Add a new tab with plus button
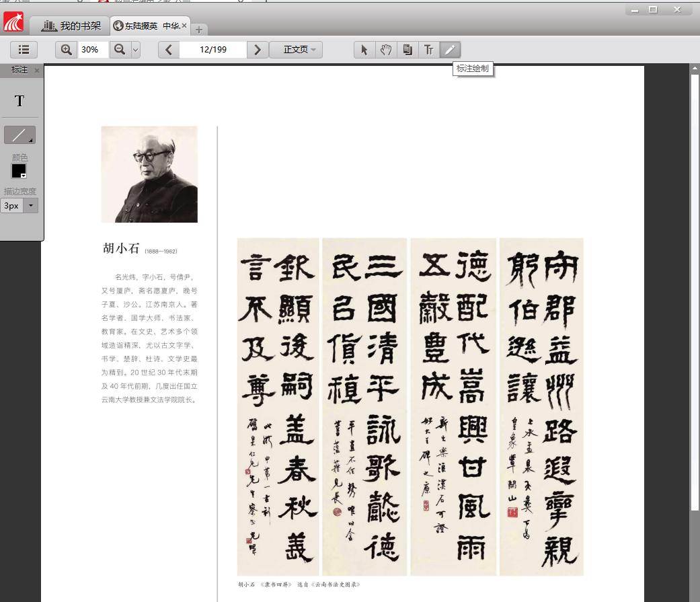This screenshot has width=700, height=602. (199, 30)
